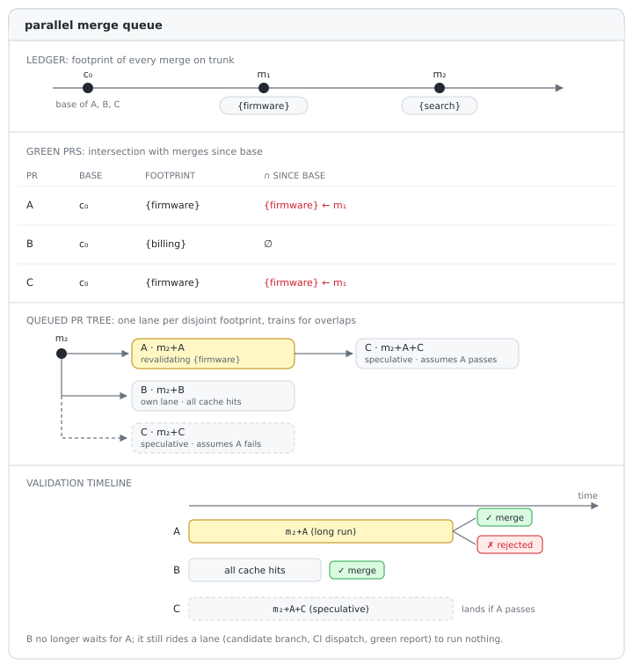
Task: Open the yellow A · m₂+A revalidating node
Action: pyautogui.click(x=214, y=354)
